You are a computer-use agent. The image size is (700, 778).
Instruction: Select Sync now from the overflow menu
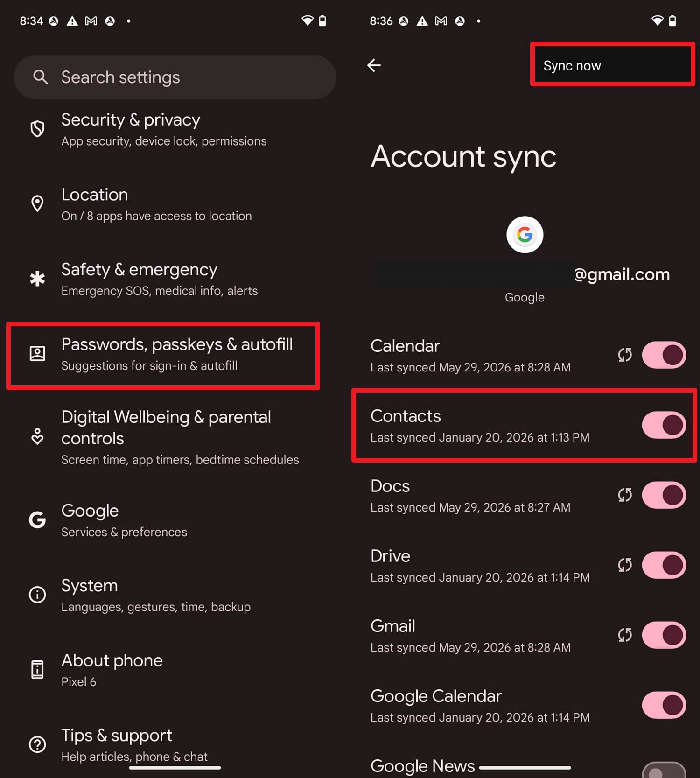click(612, 65)
